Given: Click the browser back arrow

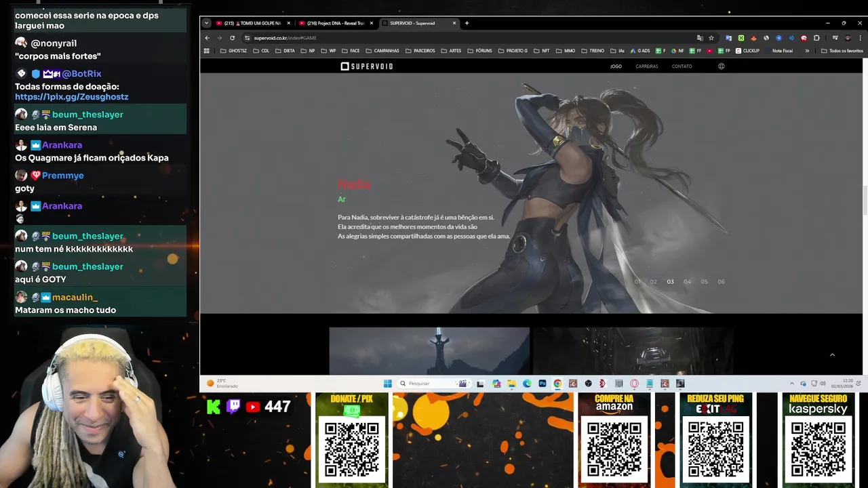Looking at the screenshot, I should click(208, 38).
